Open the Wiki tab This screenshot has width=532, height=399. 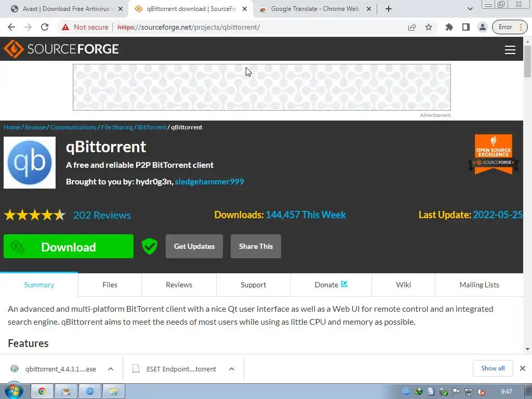403,285
